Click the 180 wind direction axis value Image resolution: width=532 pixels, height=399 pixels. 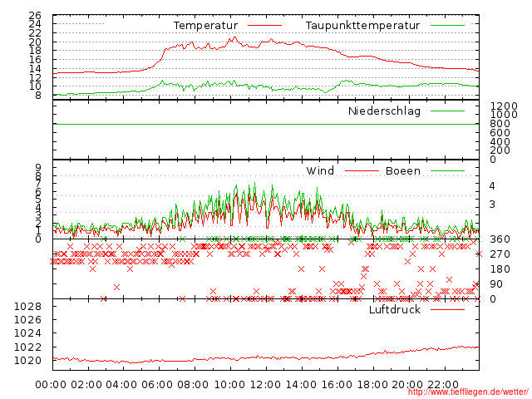click(500, 269)
